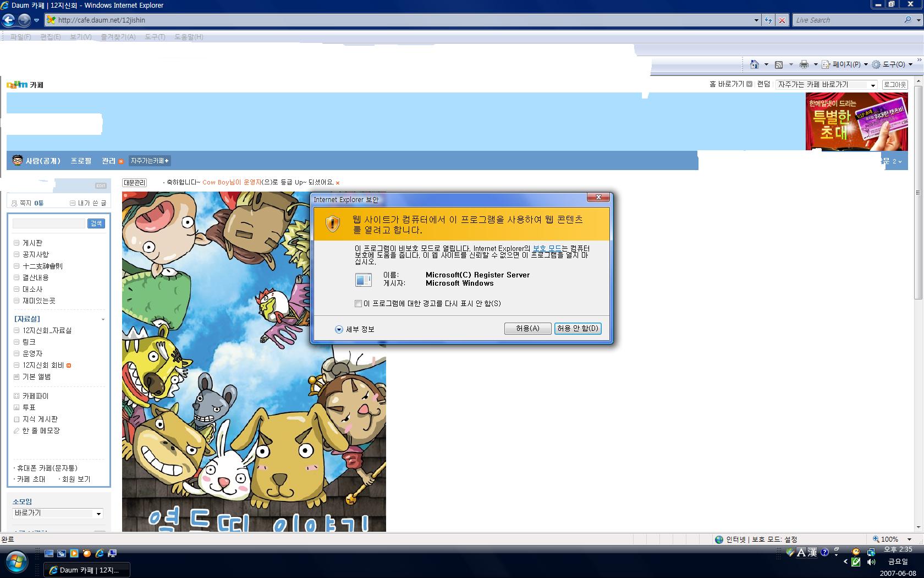Click the cafe cartoon banner image
The height and width of the screenshot is (578, 924).
tap(254, 362)
